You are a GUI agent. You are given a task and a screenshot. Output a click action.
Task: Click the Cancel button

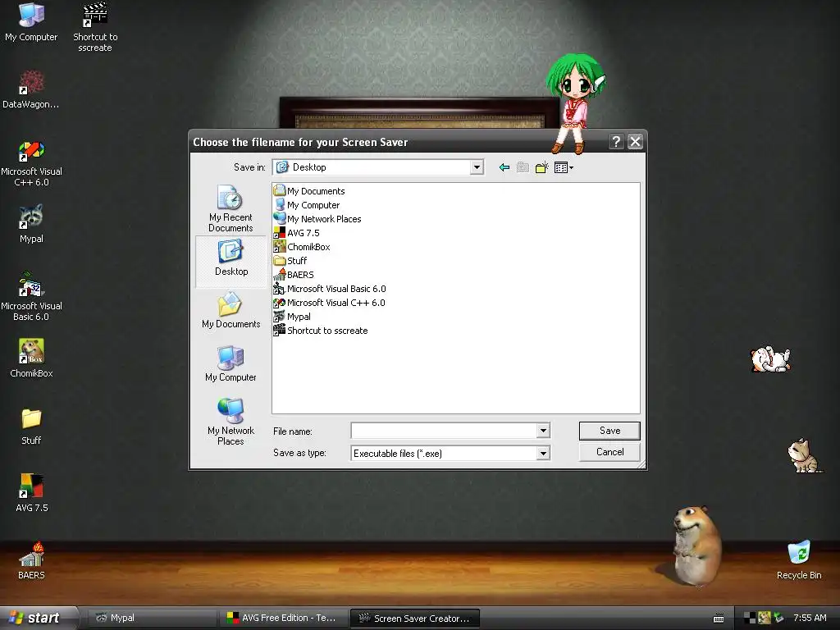click(x=609, y=452)
